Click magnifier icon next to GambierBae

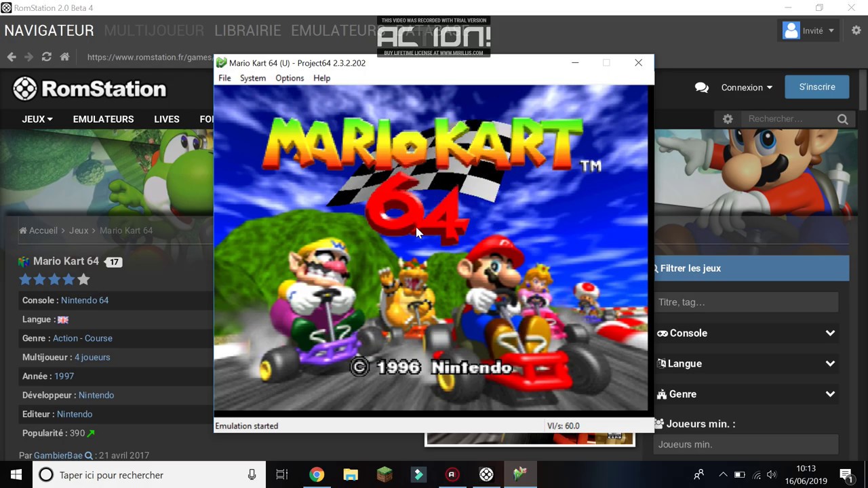(x=88, y=456)
